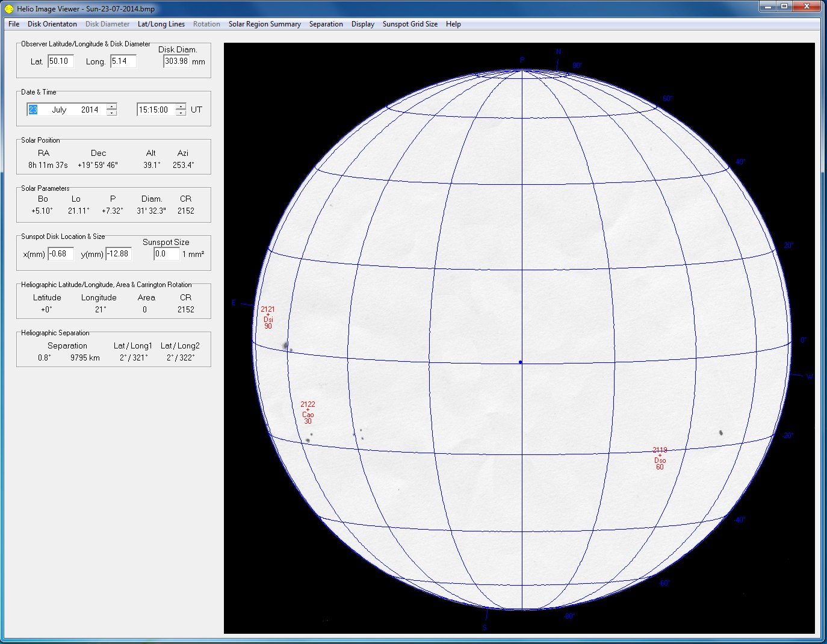The width and height of the screenshot is (827, 644).
Task: Click the Helio sun icon in title bar
Action: [x=9, y=8]
